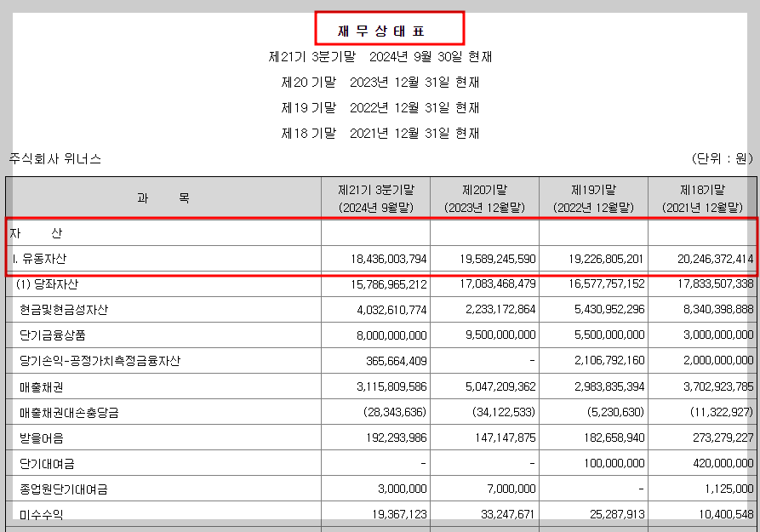Click the 현금및현금성자산 row label

pyautogui.click(x=64, y=309)
